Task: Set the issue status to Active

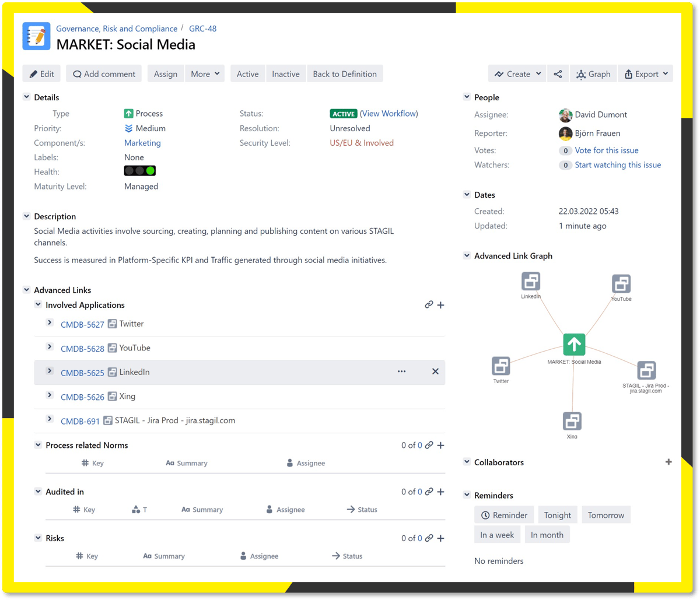Action: pyautogui.click(x=247, y=74)
